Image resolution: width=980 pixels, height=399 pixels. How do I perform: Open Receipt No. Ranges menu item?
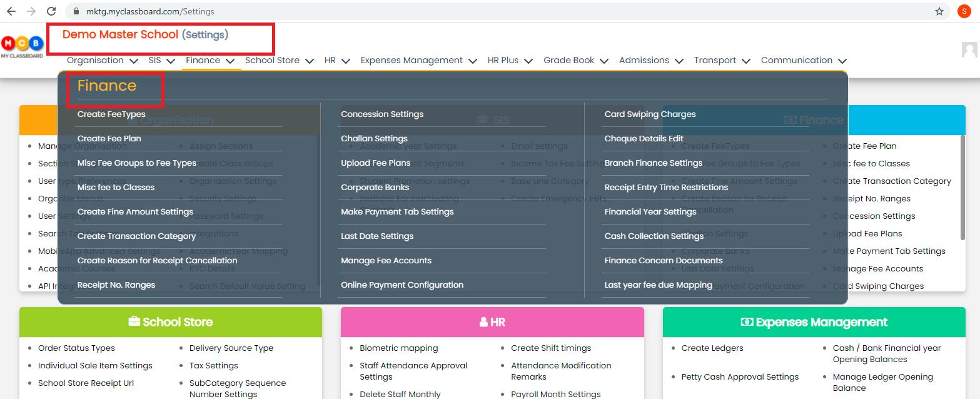click(x=116, y=285)
